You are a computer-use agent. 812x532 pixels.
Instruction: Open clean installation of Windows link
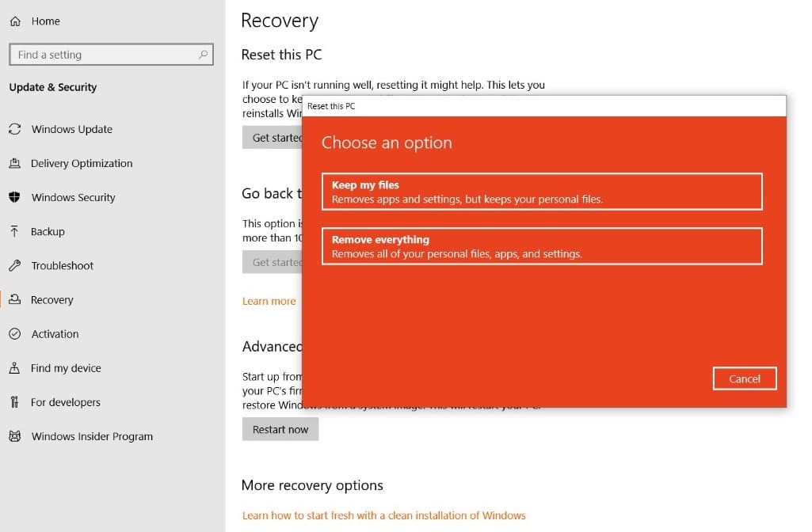(383, 515)
